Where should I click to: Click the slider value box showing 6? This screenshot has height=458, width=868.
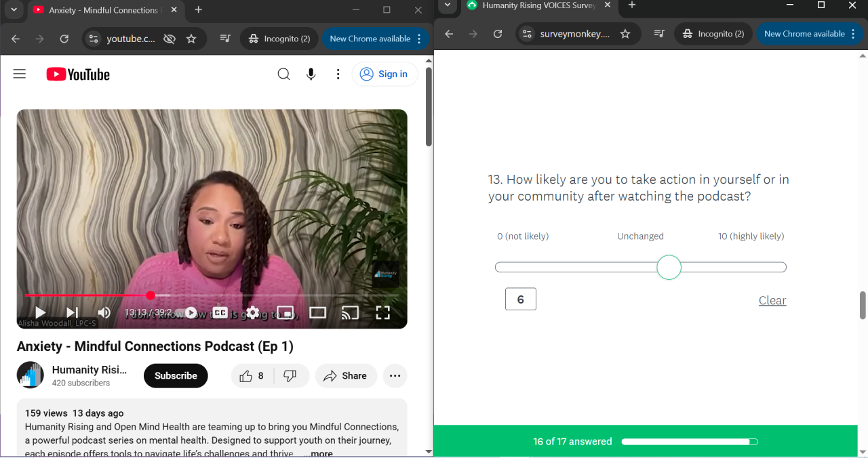coord(520,299)
